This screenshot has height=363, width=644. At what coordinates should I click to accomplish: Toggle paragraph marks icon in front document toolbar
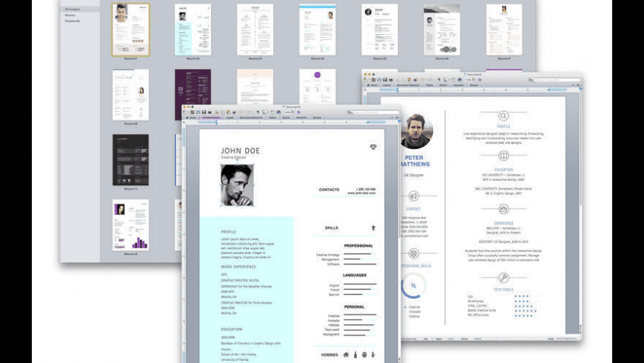tap(258, 112)
